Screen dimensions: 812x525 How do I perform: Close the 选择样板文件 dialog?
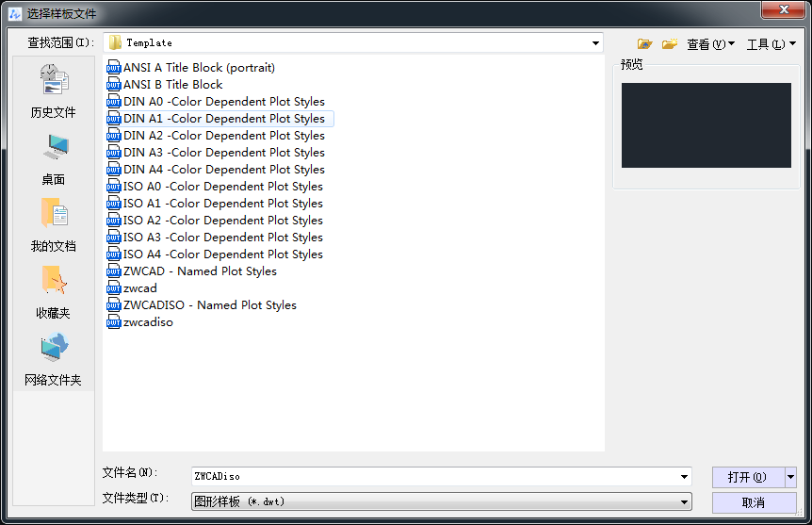(x=784, y=9)
